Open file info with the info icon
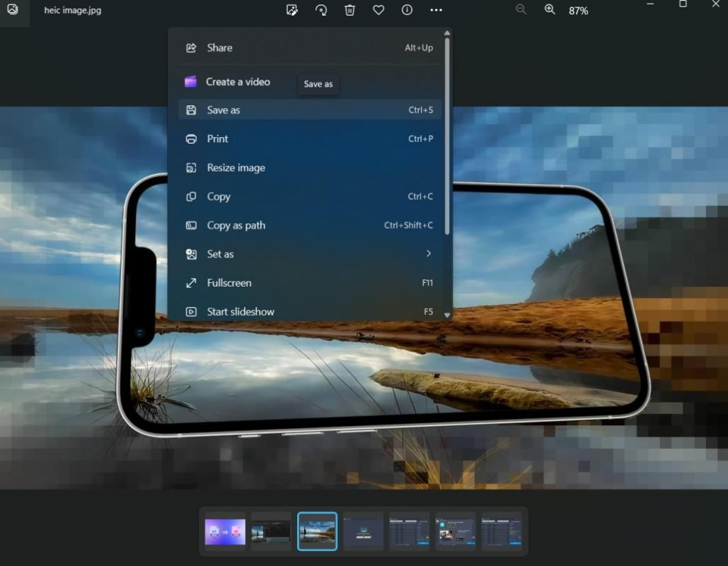This screenshot has height=566, width=728. (407, 10)
